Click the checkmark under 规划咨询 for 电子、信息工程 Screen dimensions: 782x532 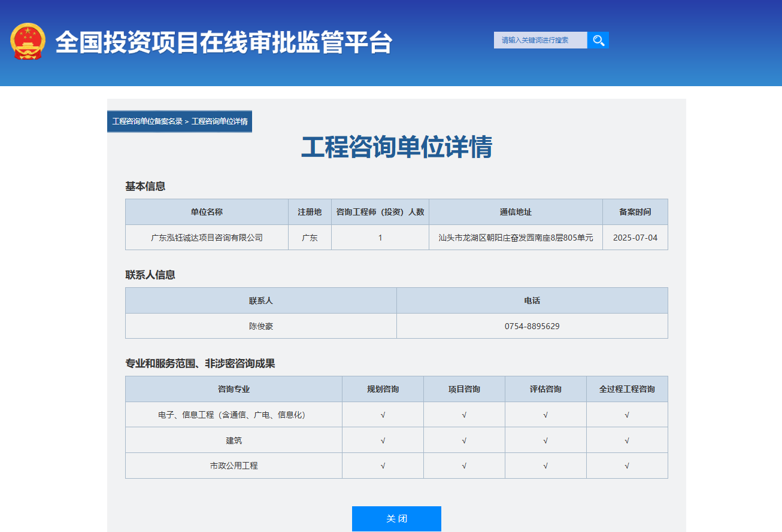pyautogui.click(x=383, y=414)
